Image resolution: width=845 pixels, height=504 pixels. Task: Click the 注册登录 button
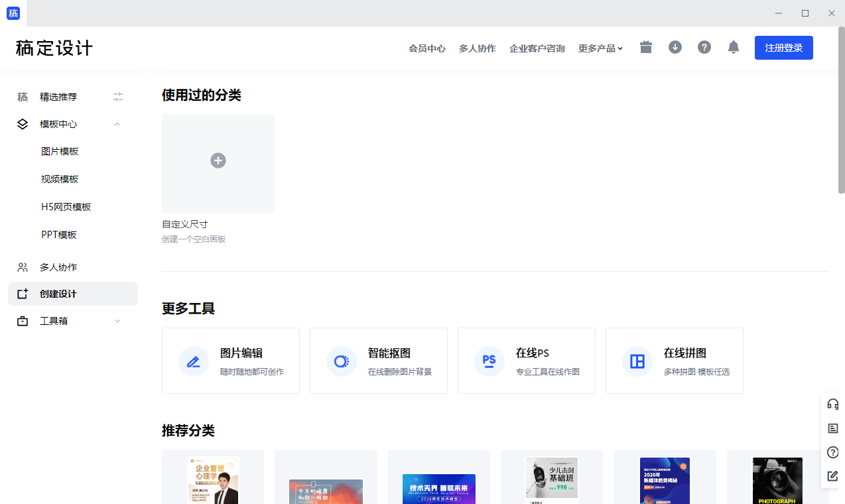click(783, 47)
